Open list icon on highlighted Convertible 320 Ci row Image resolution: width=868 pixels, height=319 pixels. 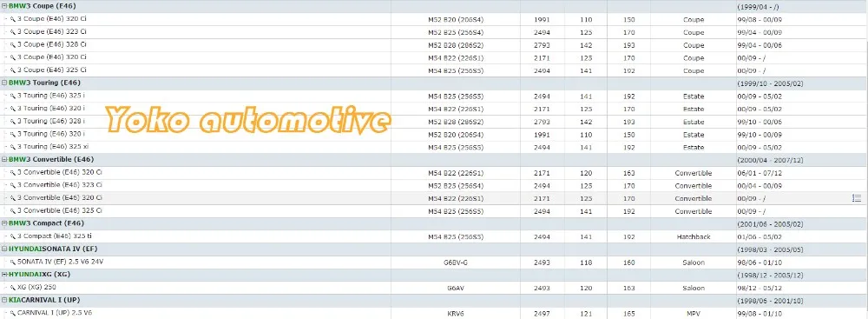point(857,198)
